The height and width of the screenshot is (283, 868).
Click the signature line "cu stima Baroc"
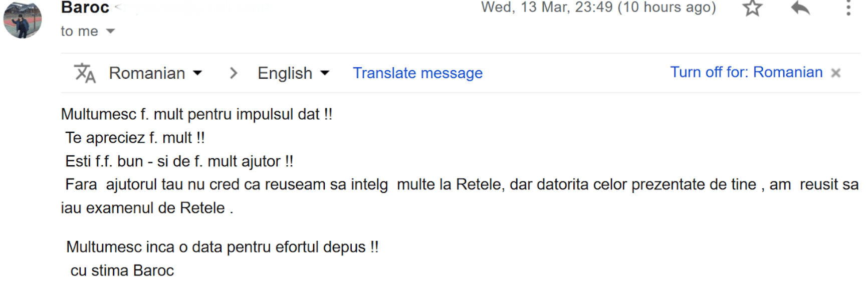(122, 270)
